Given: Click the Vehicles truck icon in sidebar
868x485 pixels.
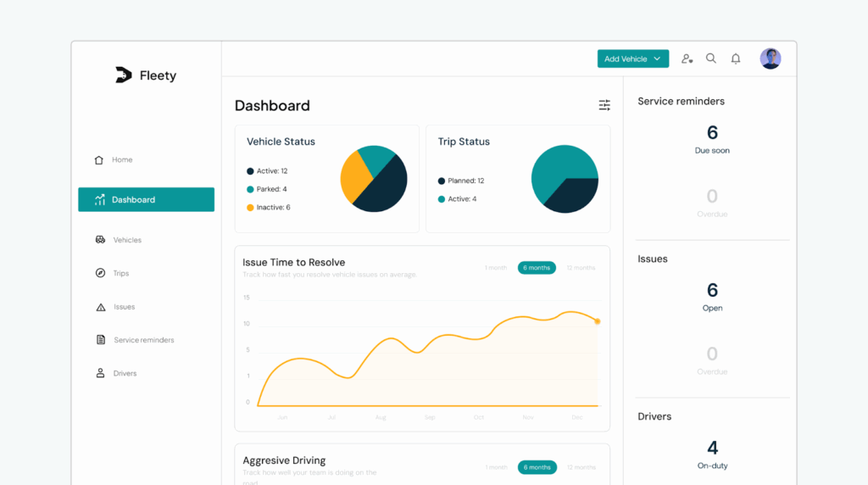Looking at the screenshot, I should tap(101, 240).
